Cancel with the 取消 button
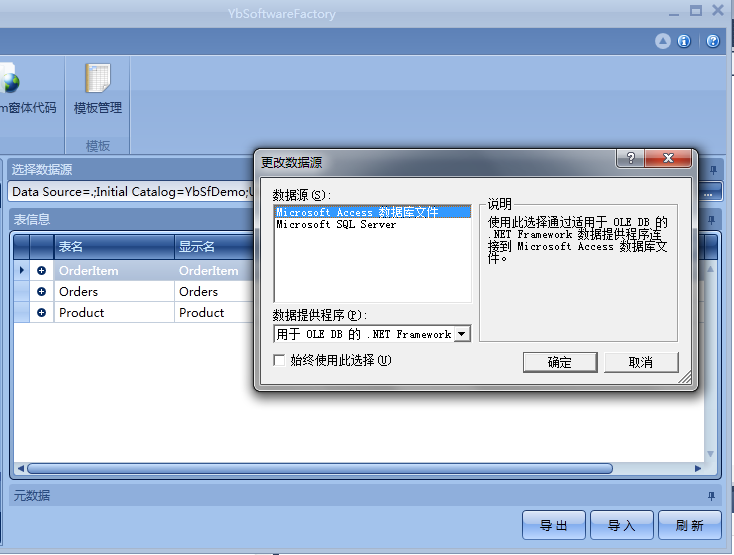The image size is (734, 555). point(641,362)
